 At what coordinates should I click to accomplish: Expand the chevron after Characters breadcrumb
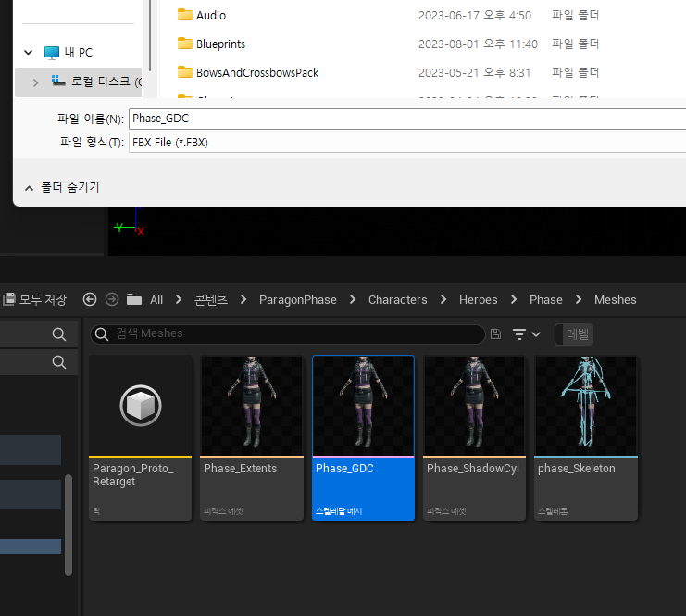[443, 299]
